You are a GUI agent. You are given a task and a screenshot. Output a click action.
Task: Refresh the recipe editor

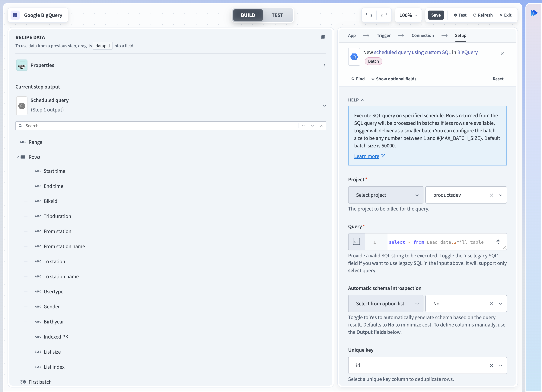483,15
